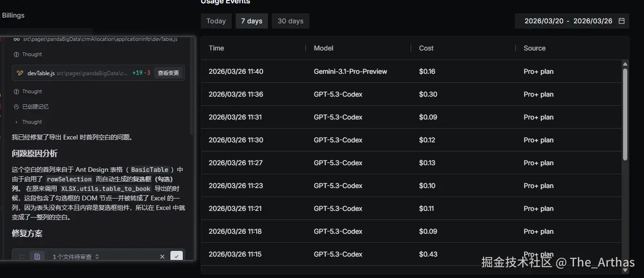Open the calendar icon in date range

click(621, 21)
